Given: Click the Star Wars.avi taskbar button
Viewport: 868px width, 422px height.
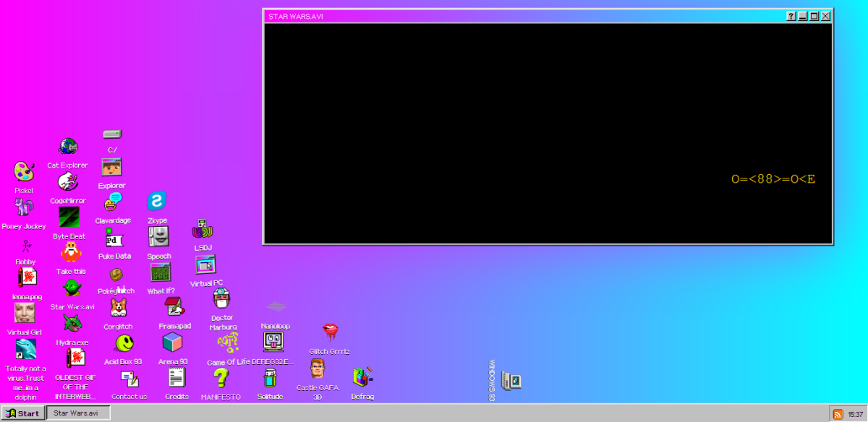Looking at the screenshot, I should (78, 413).
